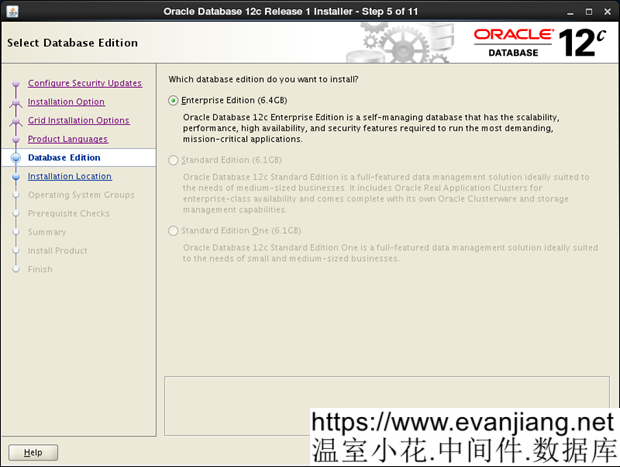Image resolution: width=620 pixels, height=467 pixels.
Task: Click the step marker beside Configure Security Updates
Action: point(15,84)
